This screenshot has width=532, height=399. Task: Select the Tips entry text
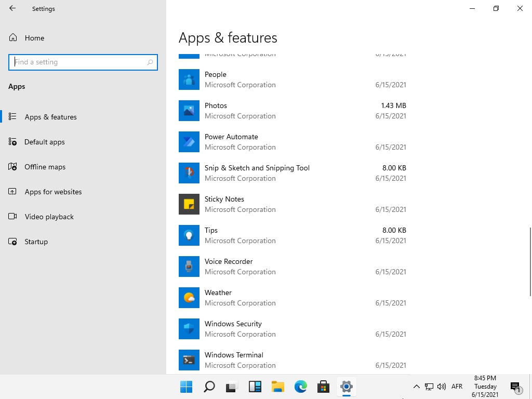point(211,230)
